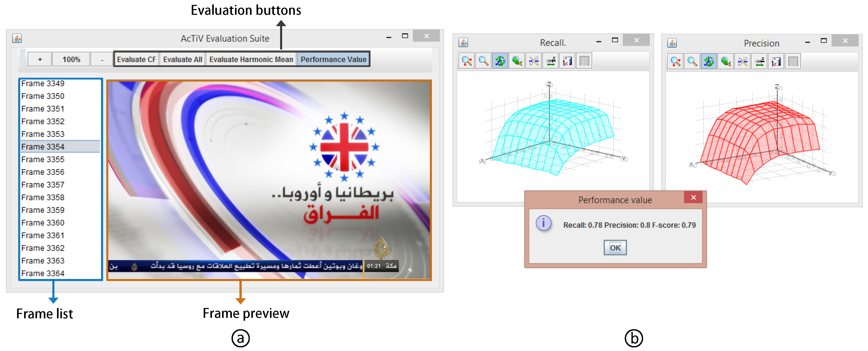Click the zoom-and-move magnifier icon in the Recall window

point(466,61)
